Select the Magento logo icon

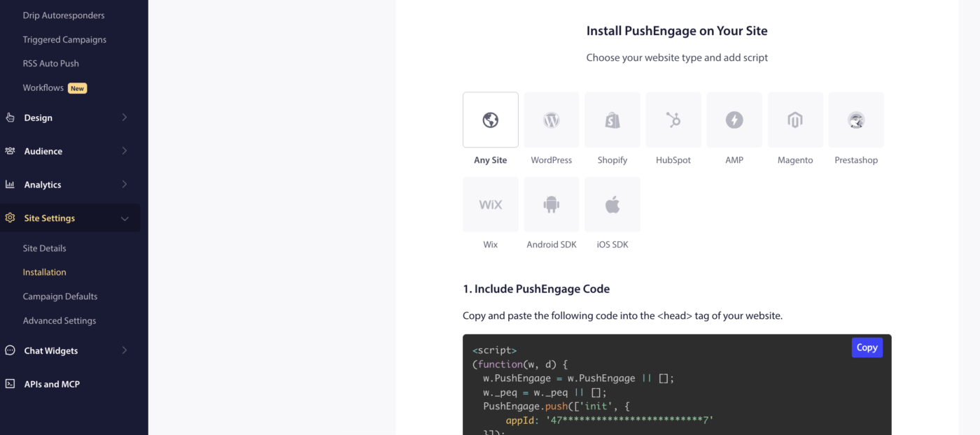(x=795, y=120)
